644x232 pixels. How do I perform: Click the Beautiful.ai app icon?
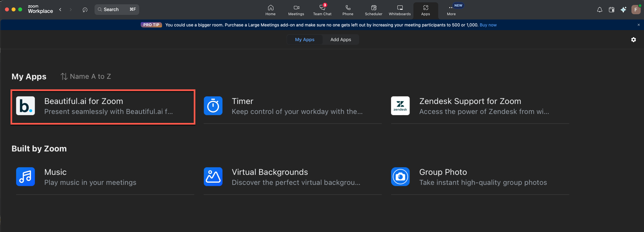(x=25, y=106)
